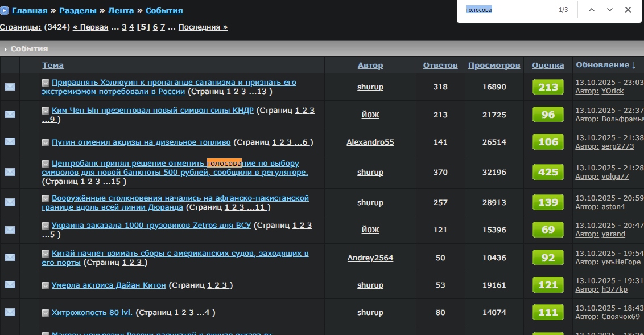644x335 pixels.
Task: Sort topics by Обновление column
Action: (x=605, y=65)
